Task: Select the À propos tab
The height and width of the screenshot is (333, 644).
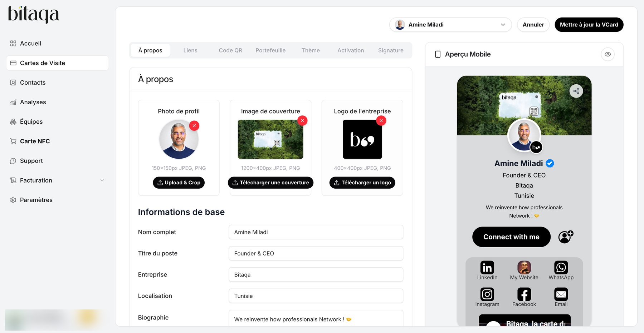Action: pos(150,50)
